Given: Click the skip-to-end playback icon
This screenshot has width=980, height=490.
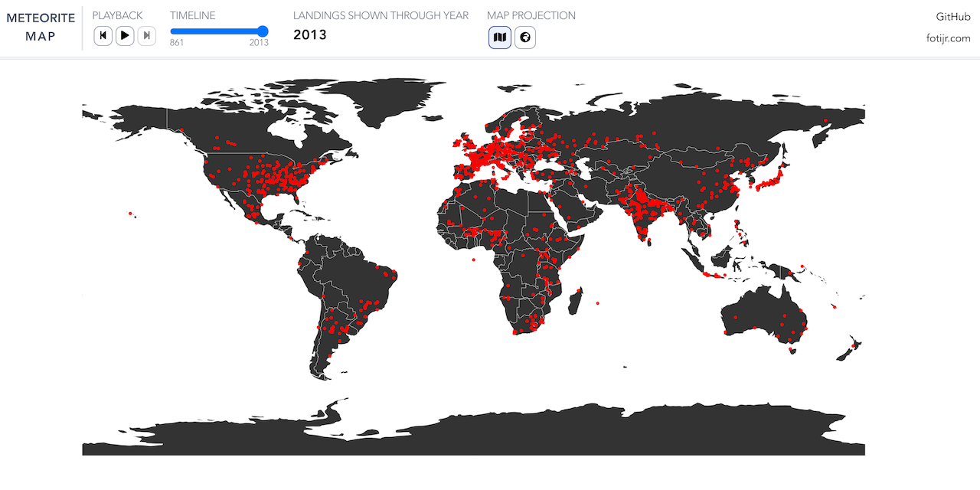Looking at the screenshot, I should coord(146,35).
